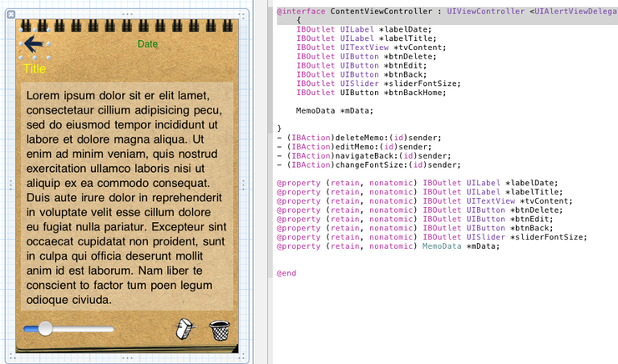Select the yellow Title label
The image size is (618, 364).
tap(35, 69)
